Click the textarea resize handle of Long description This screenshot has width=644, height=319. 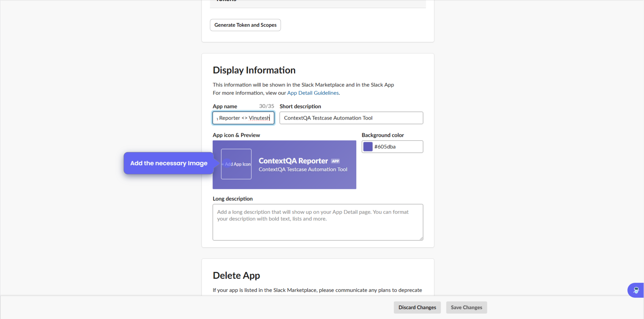pos(421,238)
